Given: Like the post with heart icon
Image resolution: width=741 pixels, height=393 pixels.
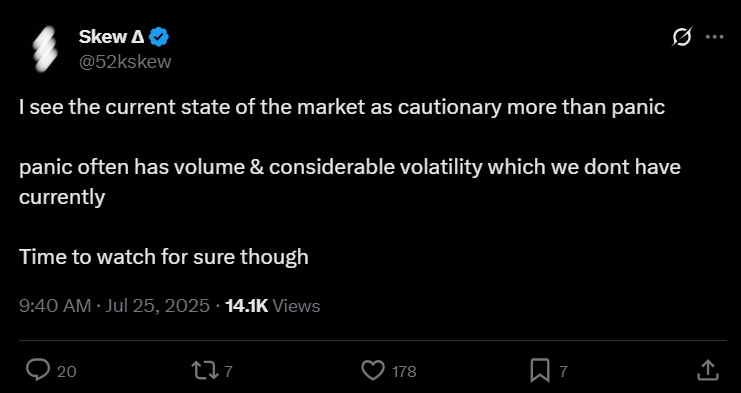Looking at the screenshot, I should 373,371.
